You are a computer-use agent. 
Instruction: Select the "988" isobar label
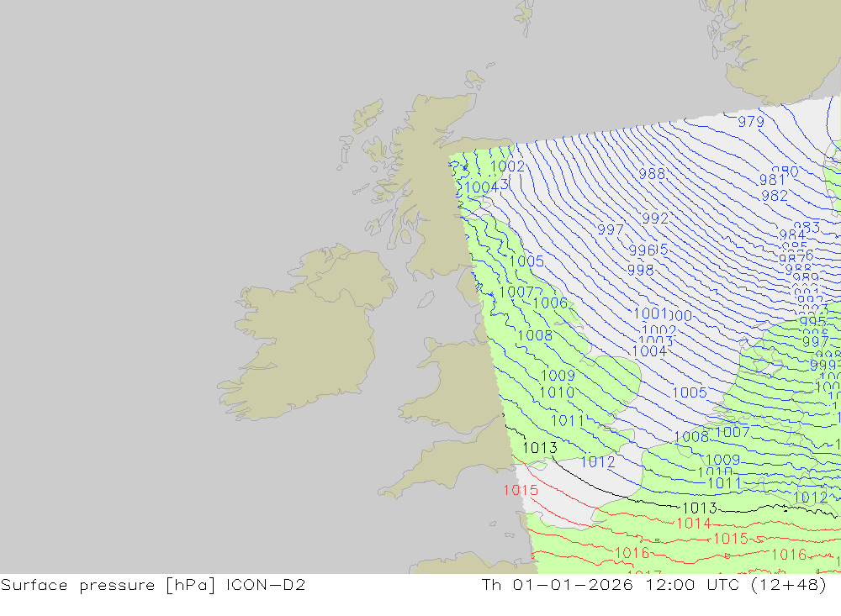[x=652, y=174]
